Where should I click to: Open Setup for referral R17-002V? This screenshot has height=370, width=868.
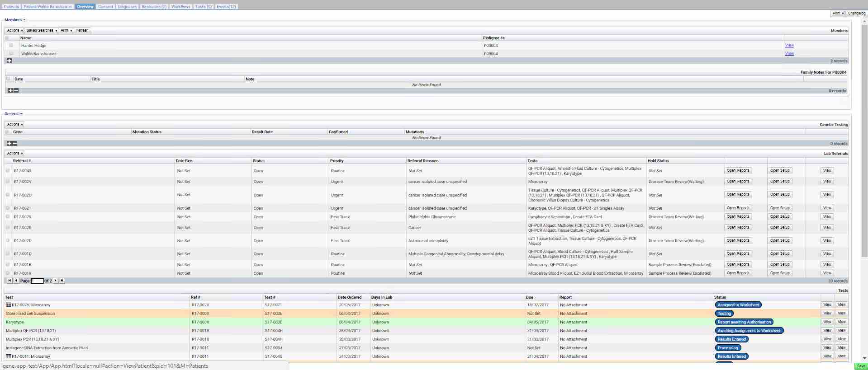pos(780,181)
